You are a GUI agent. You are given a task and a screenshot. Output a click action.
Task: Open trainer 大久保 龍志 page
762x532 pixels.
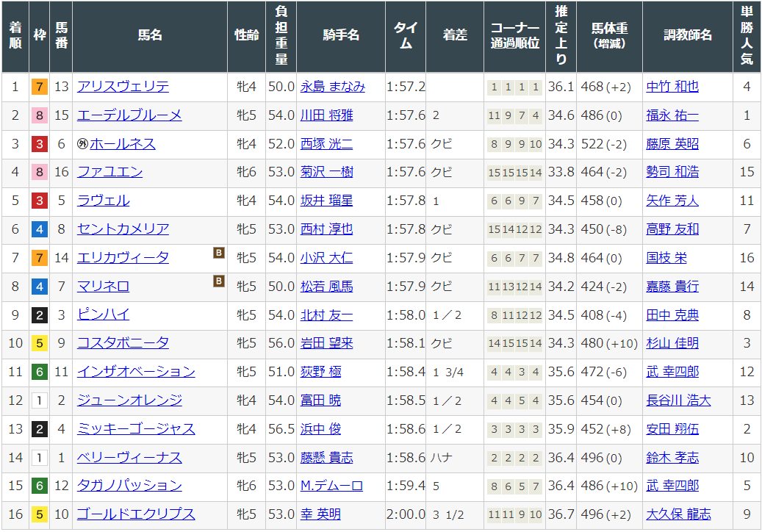pyautogui.click(x=678, y=514)
